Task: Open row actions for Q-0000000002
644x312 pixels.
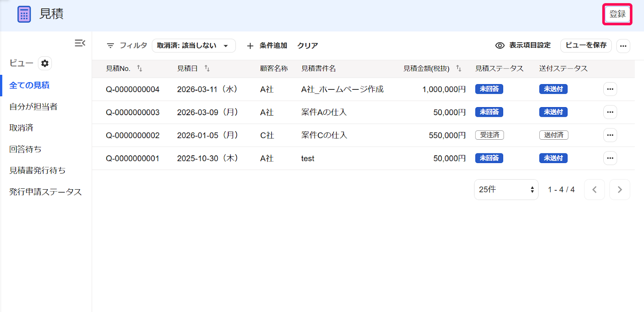Action: coord(610,135)
